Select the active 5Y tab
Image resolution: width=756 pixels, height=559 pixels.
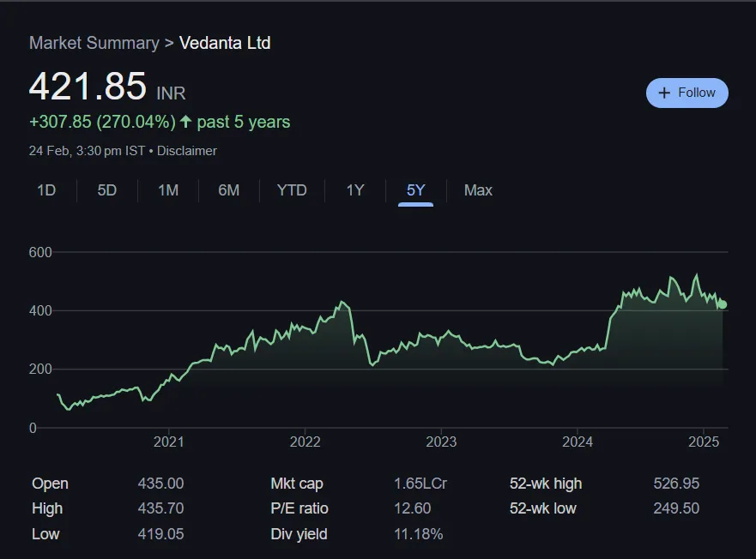pyautogui.click(x=415, y=190)
